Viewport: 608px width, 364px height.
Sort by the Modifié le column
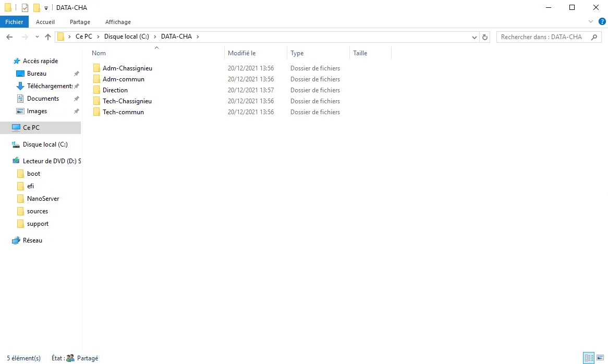[242, 53]
